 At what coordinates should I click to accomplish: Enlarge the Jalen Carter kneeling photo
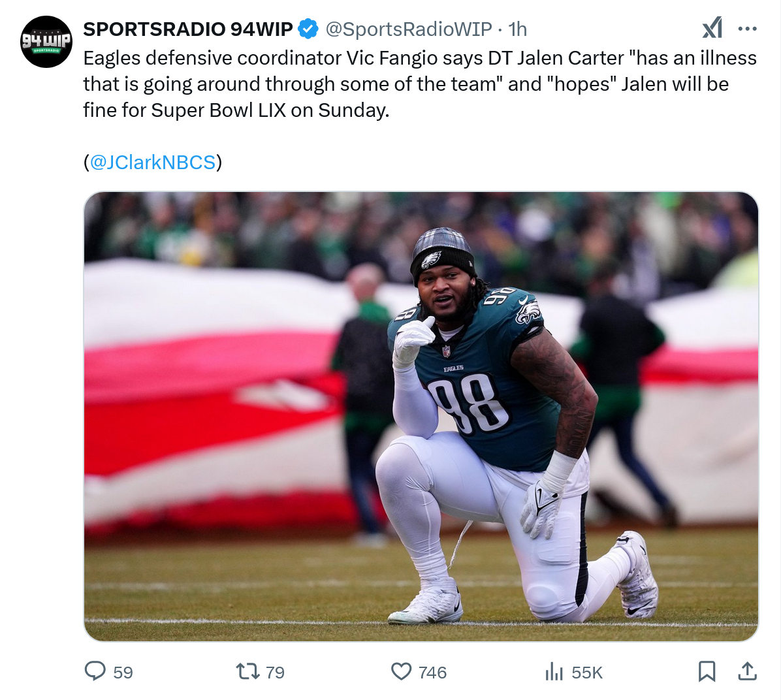421,417
